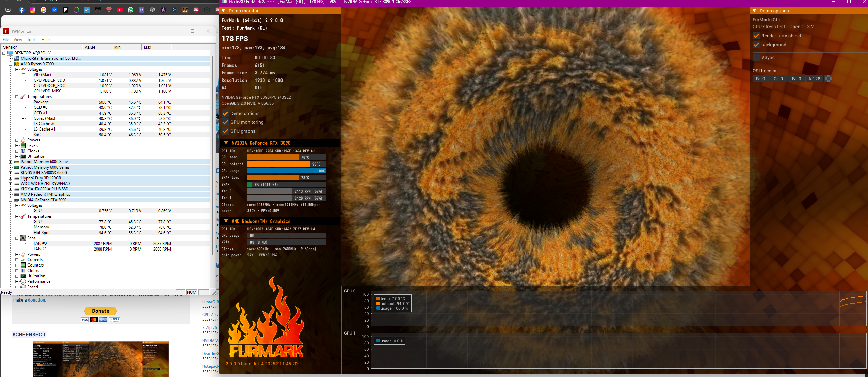
Task: Click the tab overview icon before Facebook
Action: click(8, 10)
